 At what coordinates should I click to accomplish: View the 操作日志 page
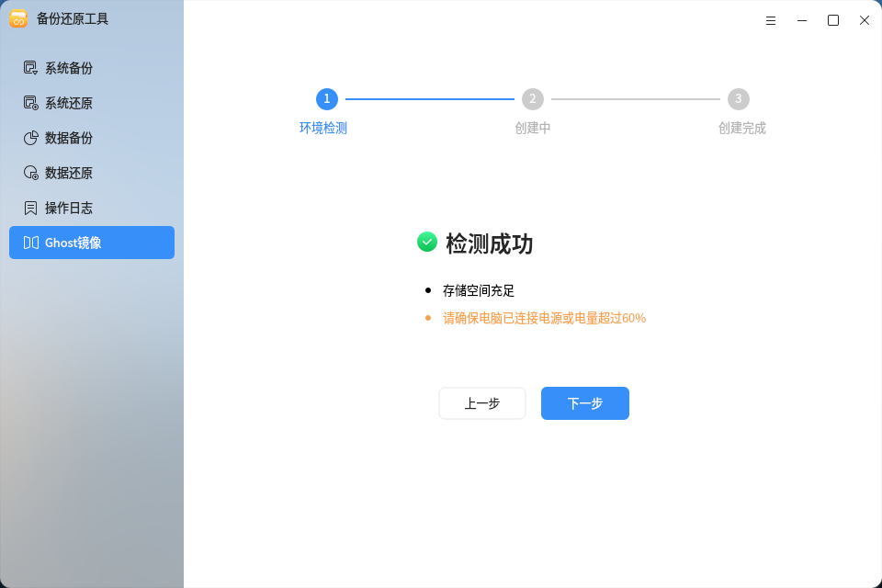click(92, 208)
